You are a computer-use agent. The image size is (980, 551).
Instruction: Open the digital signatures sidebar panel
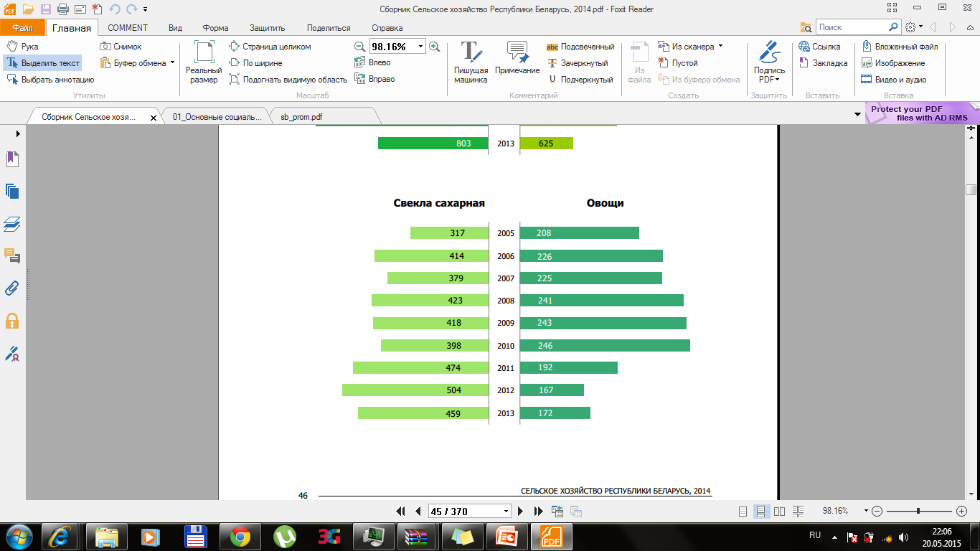12,353
